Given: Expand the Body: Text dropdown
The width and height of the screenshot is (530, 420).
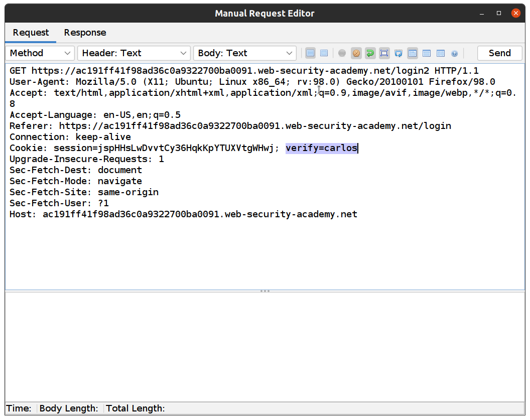Looking at the screenshot, I should (x=244, y=53).
